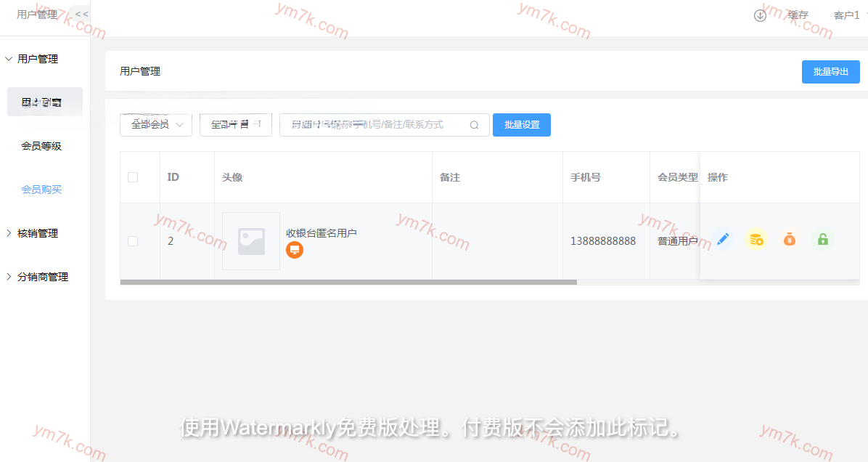Click the yellow coins icon in operations column
Viewport: 868px width, 462px height.
pos(756,239)
